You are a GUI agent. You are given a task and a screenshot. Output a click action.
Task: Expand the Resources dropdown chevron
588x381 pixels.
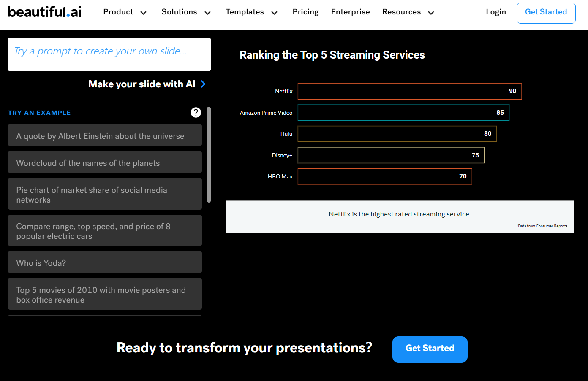431,13
